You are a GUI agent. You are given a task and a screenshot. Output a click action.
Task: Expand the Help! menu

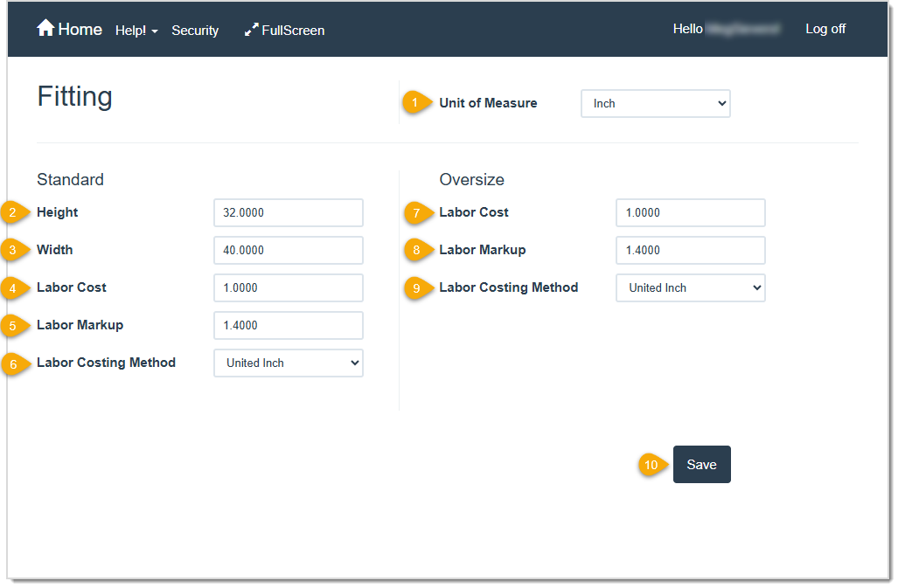tap(136, 30)
